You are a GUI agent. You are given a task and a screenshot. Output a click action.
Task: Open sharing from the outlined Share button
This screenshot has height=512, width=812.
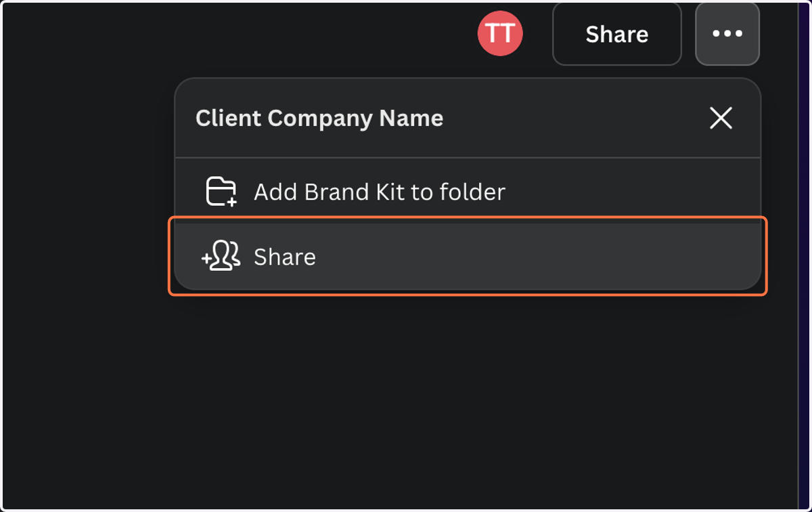click(x=617, y=34)
